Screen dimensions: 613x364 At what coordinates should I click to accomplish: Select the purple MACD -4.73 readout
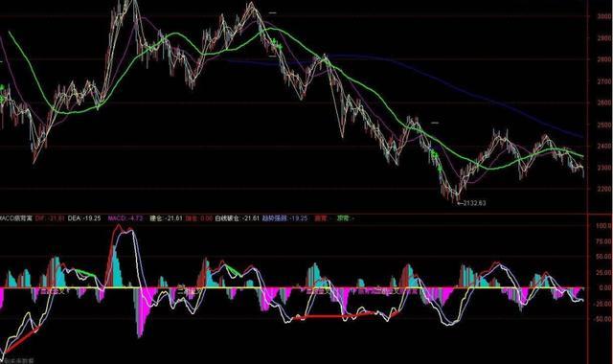(125, 218)
